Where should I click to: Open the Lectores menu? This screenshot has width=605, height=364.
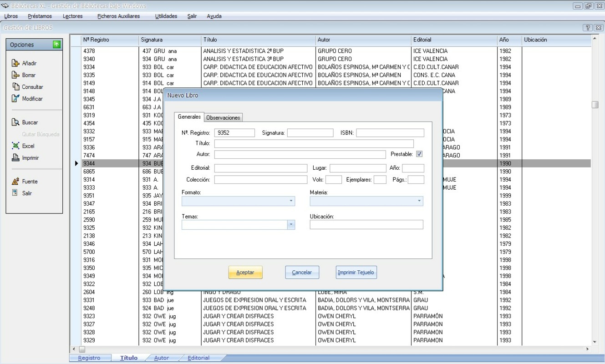[73, 16]
